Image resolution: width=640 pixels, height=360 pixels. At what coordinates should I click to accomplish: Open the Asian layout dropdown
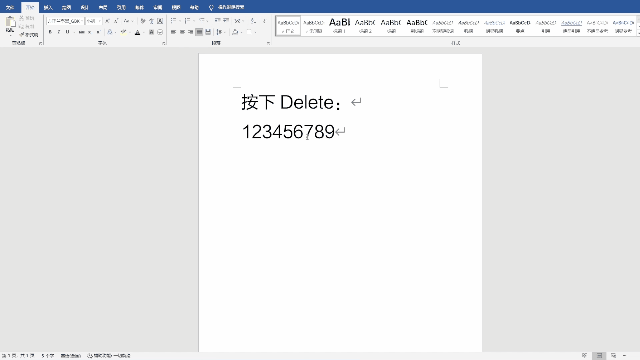click(x=239, y=20)
